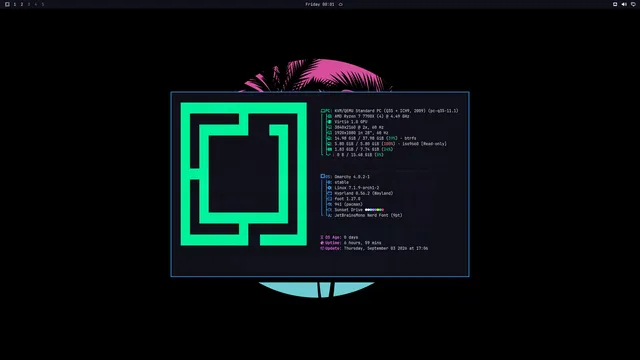This screenshot has width=640, height=360.
Task: Switch to workspace 1
Action: [x=15, y=4]
